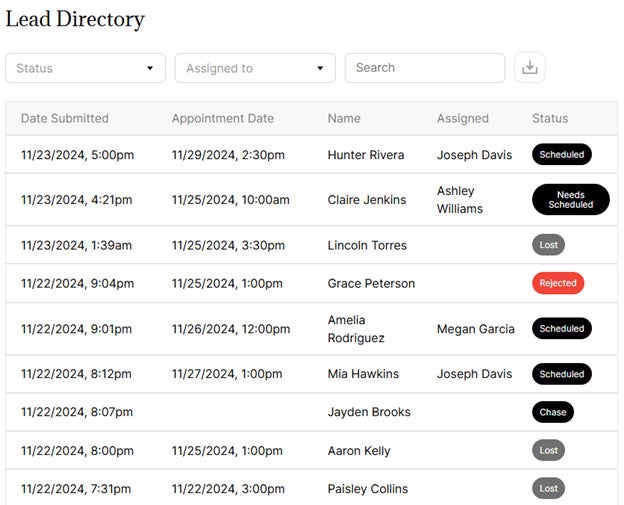Open Paisley Collins lead record
624x505 pixels.
click(367, 489)
